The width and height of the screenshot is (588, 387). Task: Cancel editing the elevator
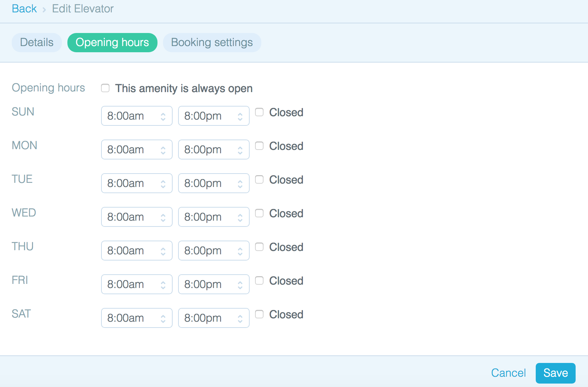pyautogui.click(x=508, y=373)
